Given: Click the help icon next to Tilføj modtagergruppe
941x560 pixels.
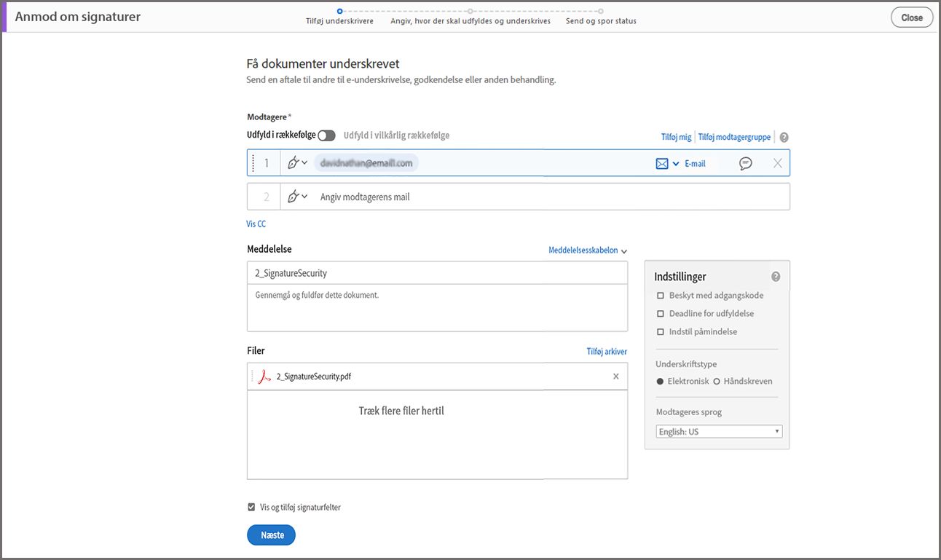Looking at the screenshot, I should pos(784,137).
